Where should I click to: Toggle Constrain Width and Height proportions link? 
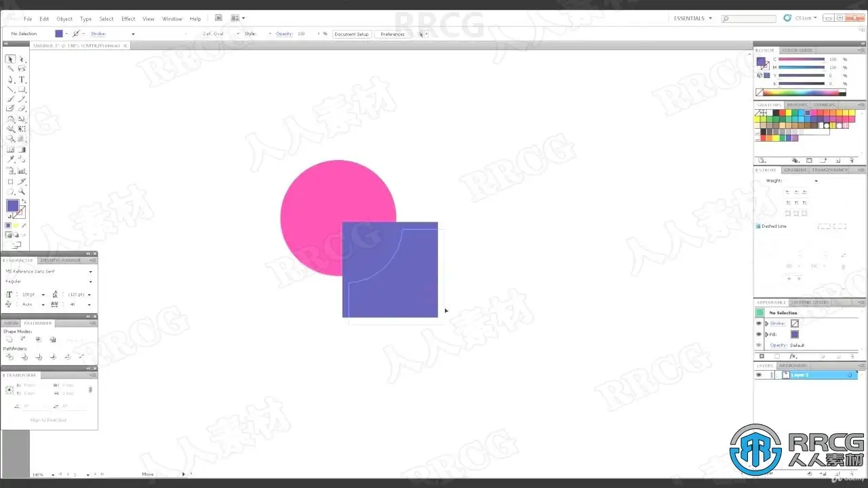90,390
